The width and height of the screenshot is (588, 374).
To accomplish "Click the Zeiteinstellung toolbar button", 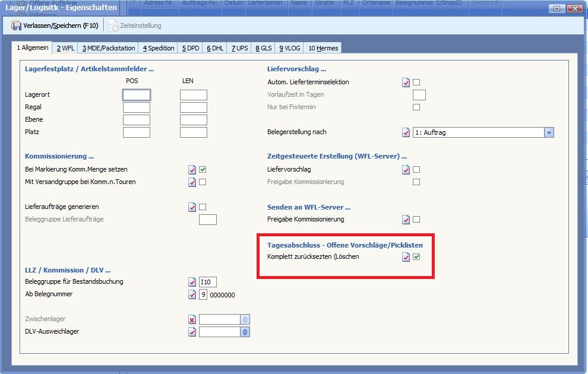I will [135, 26].
